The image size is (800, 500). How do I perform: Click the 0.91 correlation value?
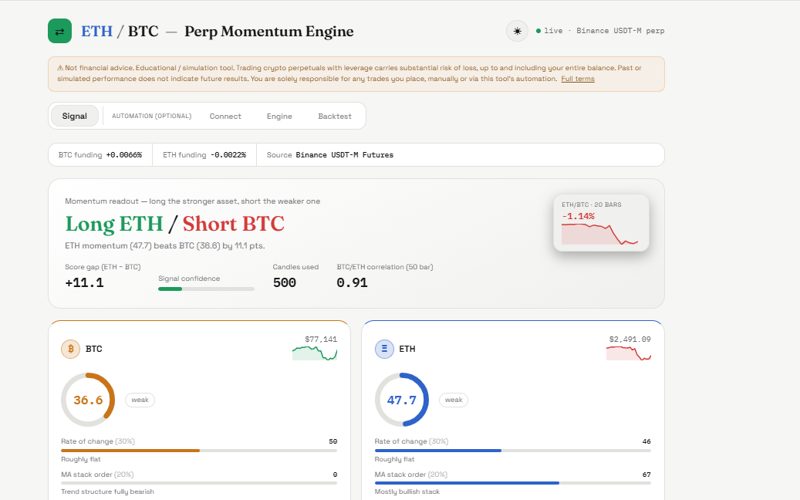(352, 283)
